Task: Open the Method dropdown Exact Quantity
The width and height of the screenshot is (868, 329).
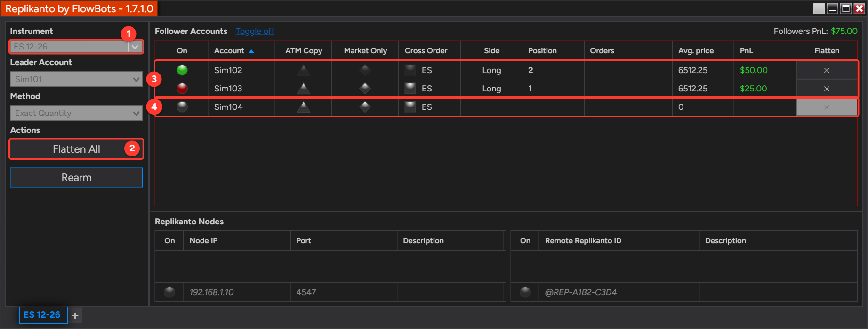Action: (x=76, y=113)
